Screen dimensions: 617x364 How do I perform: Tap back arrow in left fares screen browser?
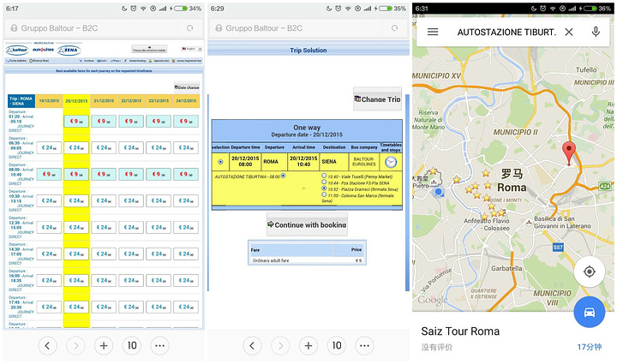tap(47, 345)
